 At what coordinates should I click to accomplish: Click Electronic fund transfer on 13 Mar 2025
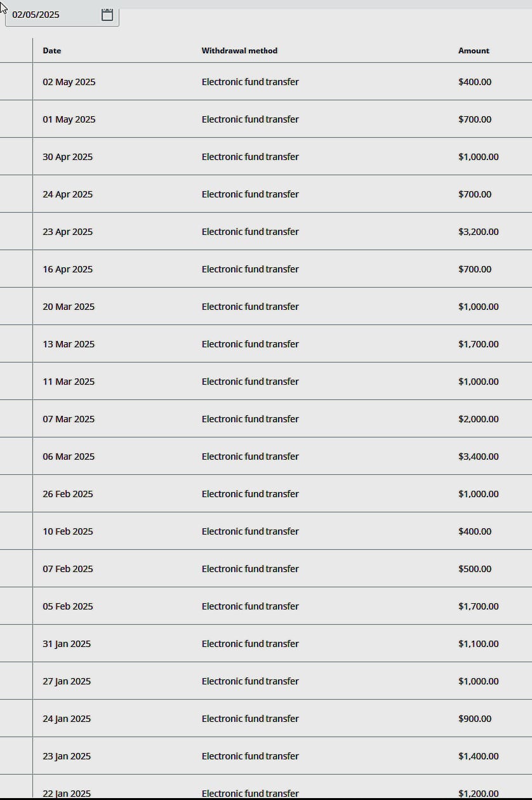tap(250, 344)
